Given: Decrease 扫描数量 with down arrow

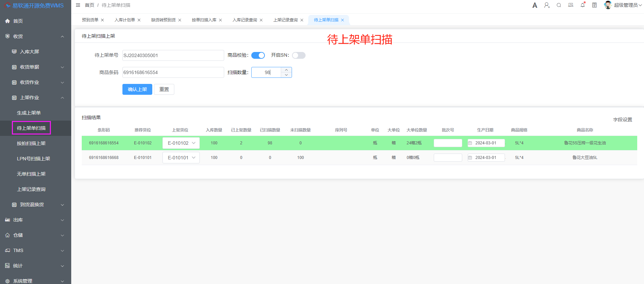Looking at the screenshot, I should tap(286, 75).
